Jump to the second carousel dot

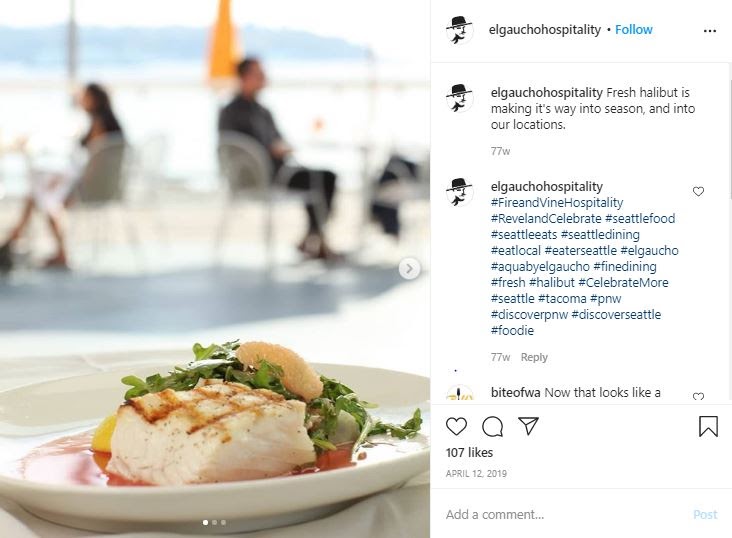pos(214,523)
